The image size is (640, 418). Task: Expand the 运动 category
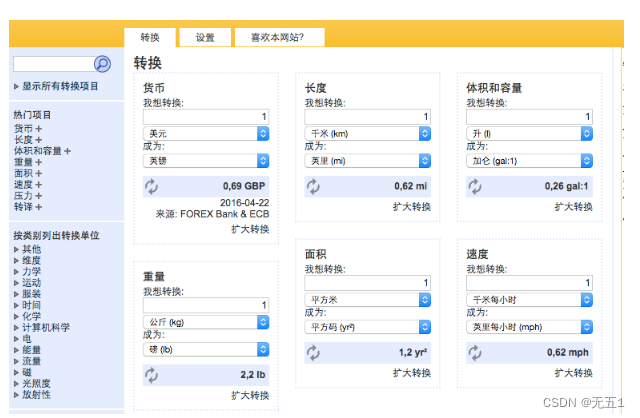click(x=27, y=282)
